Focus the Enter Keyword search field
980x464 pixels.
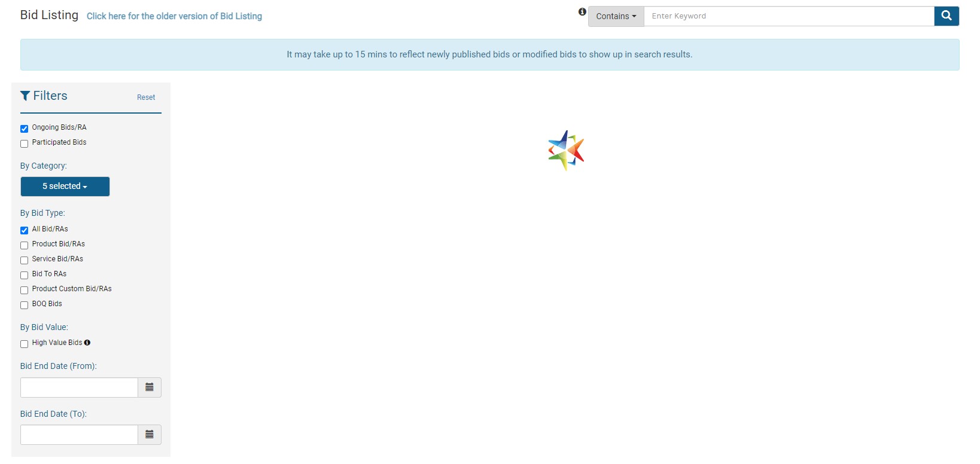(x=789, y=16)
